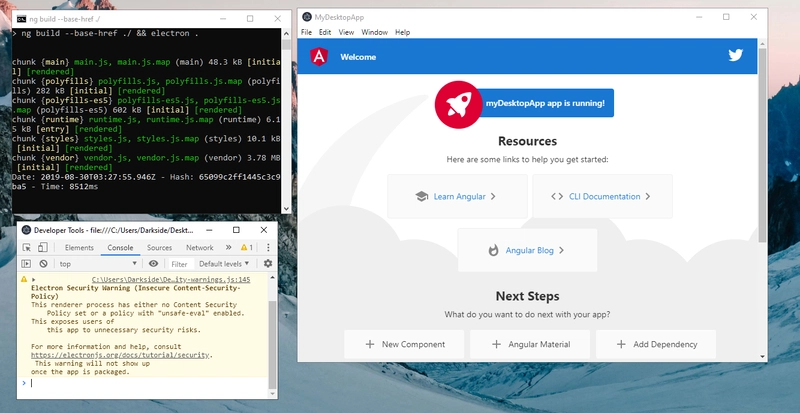800x413 pixels.
Task: Open the File menu in MyDesktopApp
Action: [306, 32]
